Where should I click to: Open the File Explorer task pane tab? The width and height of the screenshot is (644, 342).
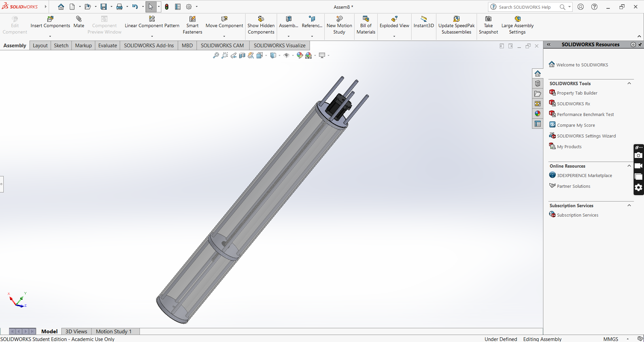538,94
